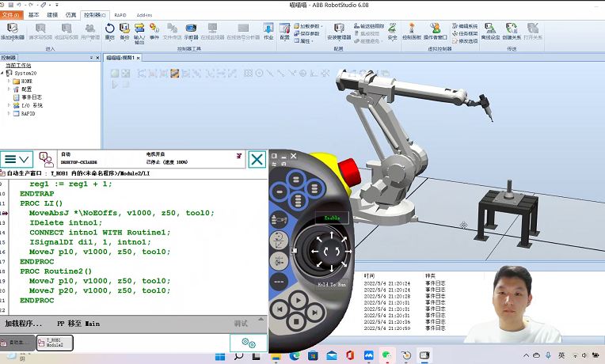This screenshot has height=364, width=605.
Task: Click PP to Main (PP 移至 Main) button
Action: point(78,324)
